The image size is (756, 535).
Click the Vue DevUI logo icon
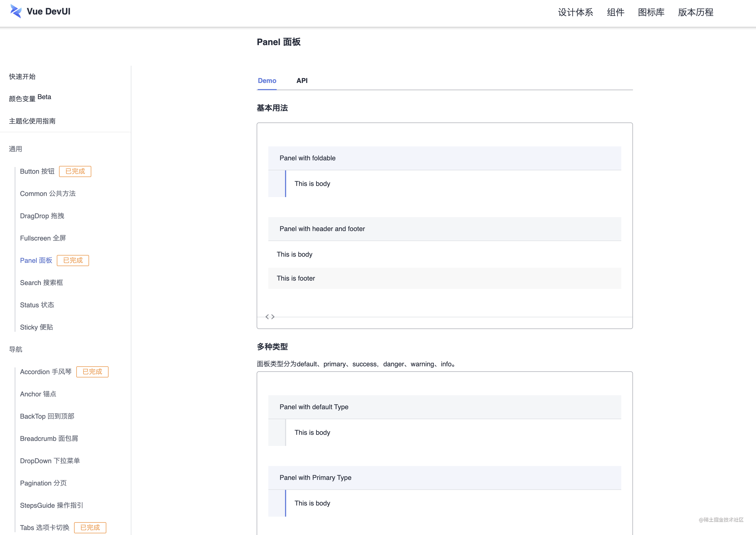click(x=16, y=11)
